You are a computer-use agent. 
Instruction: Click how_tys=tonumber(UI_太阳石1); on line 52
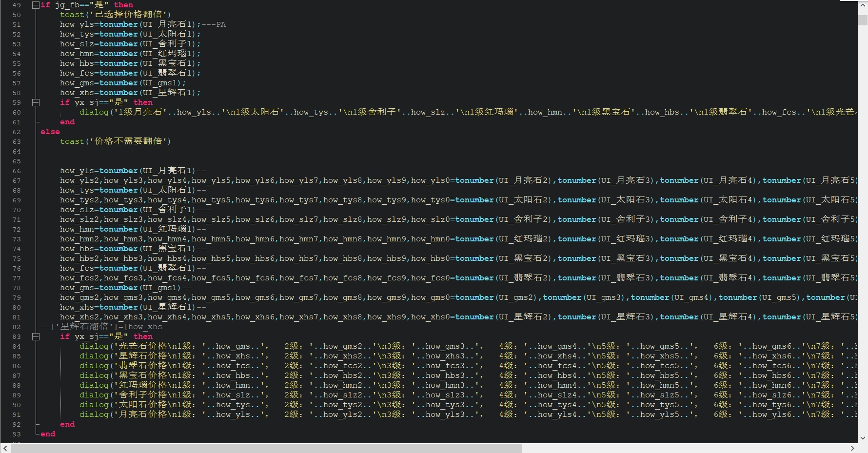pos(130,34)
